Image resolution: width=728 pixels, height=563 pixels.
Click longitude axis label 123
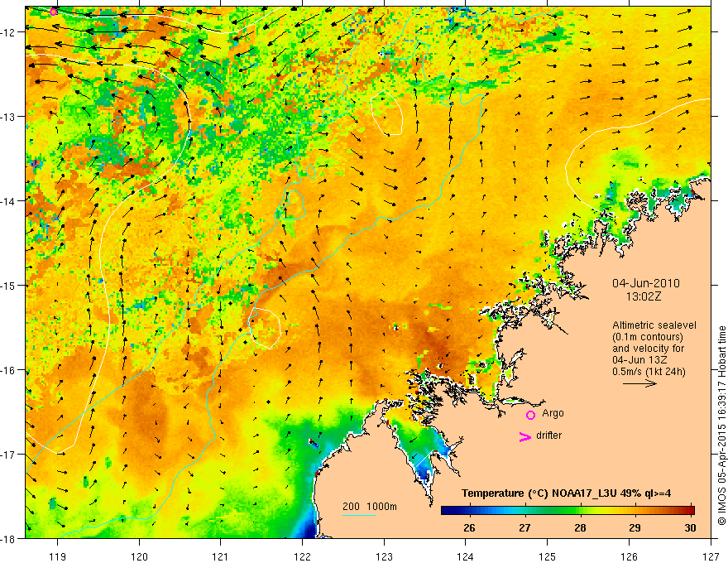(x=384, y=556)
